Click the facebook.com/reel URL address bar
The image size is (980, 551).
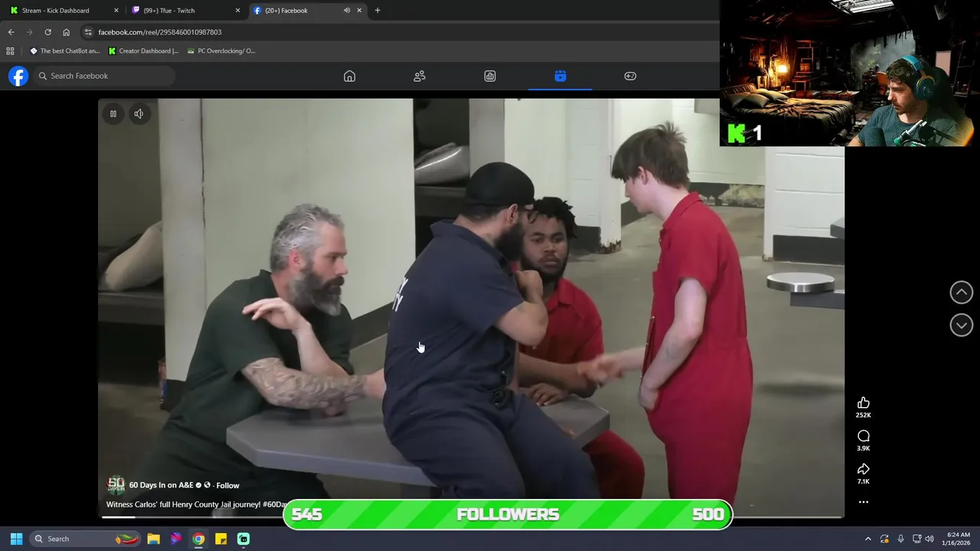(x=398, y=32)
